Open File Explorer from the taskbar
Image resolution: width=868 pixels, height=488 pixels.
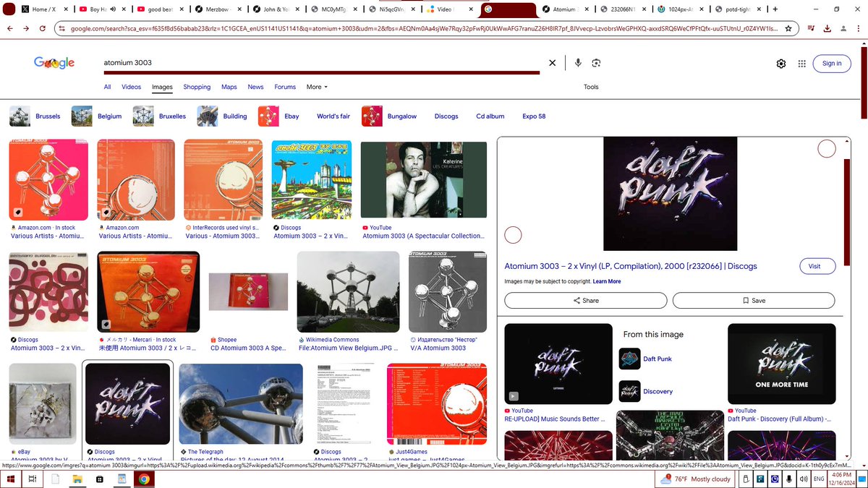coord(76,479)
